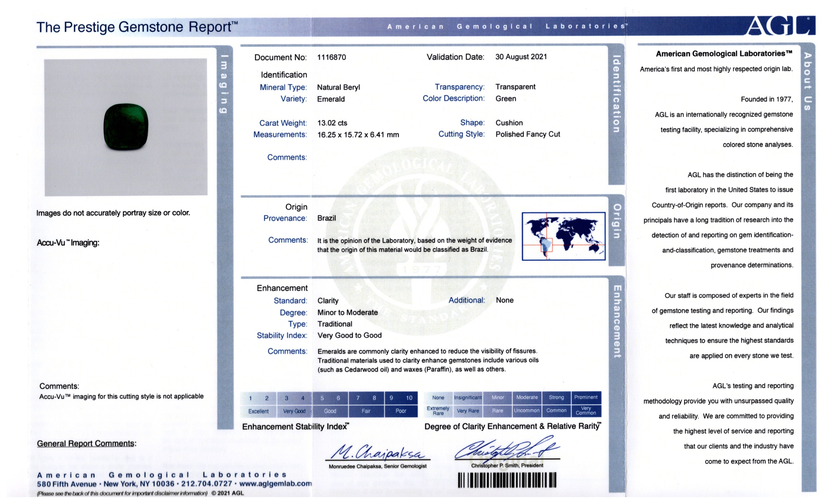Click the document number 1116870
Screen dimensions: 830x504
pos(332,57)
